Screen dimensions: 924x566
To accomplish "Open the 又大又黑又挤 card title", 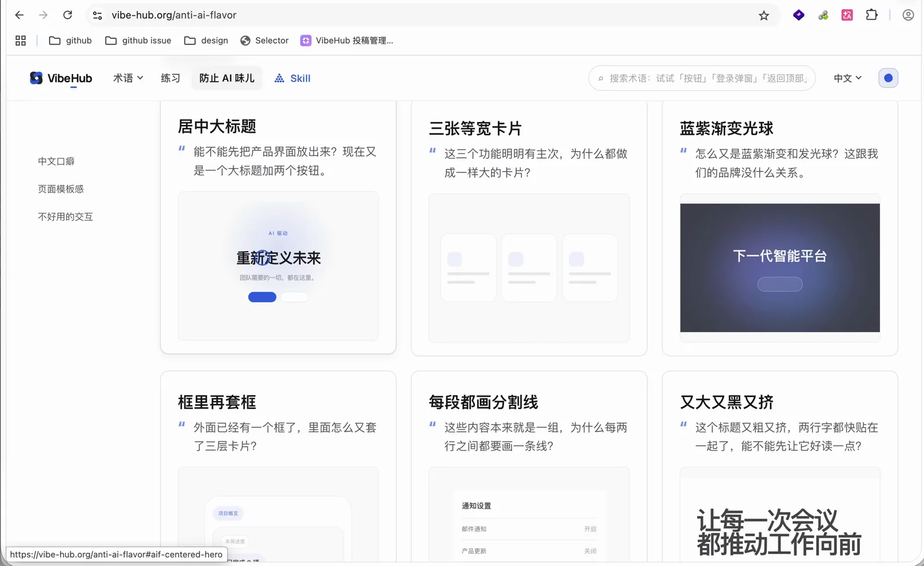I will click(x=726, y=402).
